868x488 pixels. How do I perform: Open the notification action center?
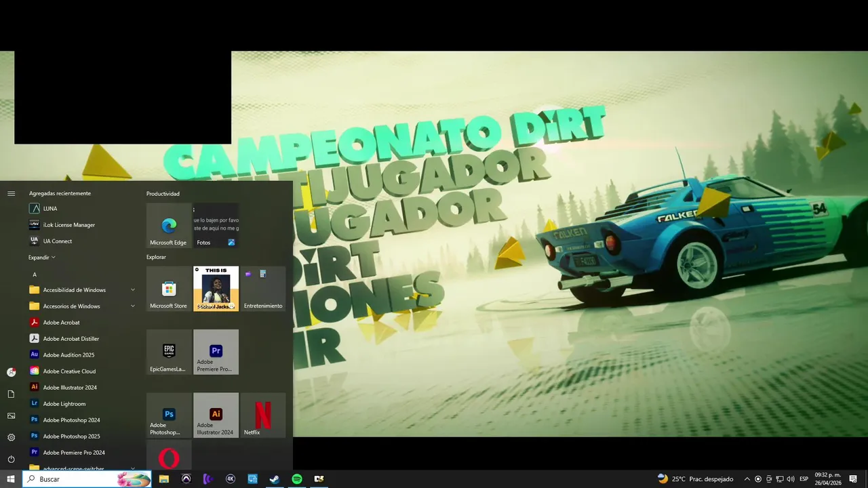854,479
